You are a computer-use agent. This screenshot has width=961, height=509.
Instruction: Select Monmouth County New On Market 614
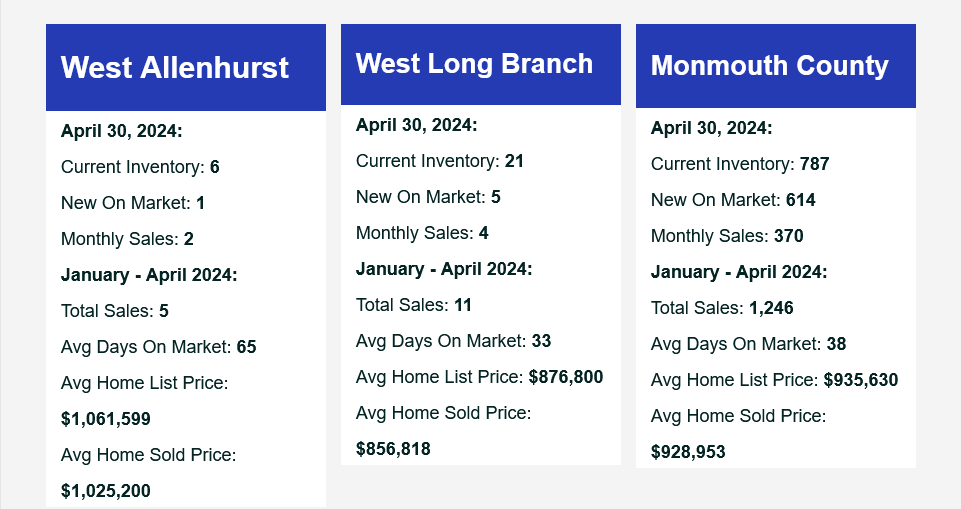point(733,200)
